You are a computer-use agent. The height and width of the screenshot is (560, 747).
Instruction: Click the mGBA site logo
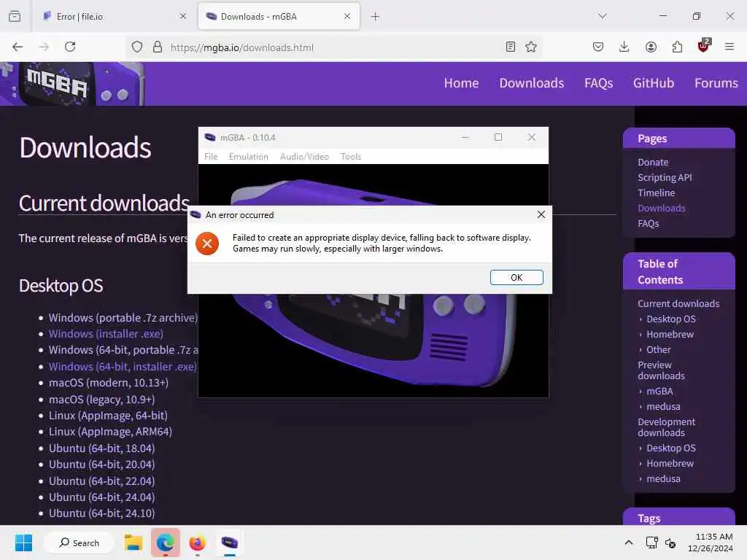coord(72,83)
